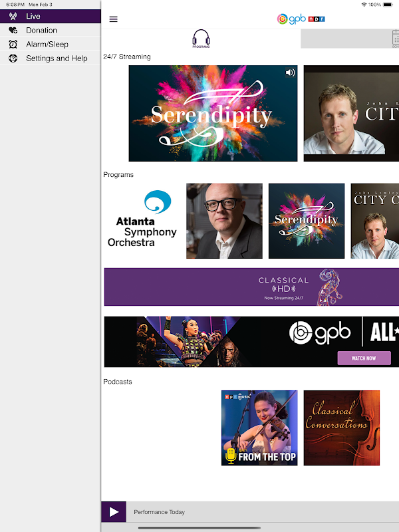Play the Performance Today stream
Screen dimensions: 399x532
pyautogui.click(x=114, y=511)
